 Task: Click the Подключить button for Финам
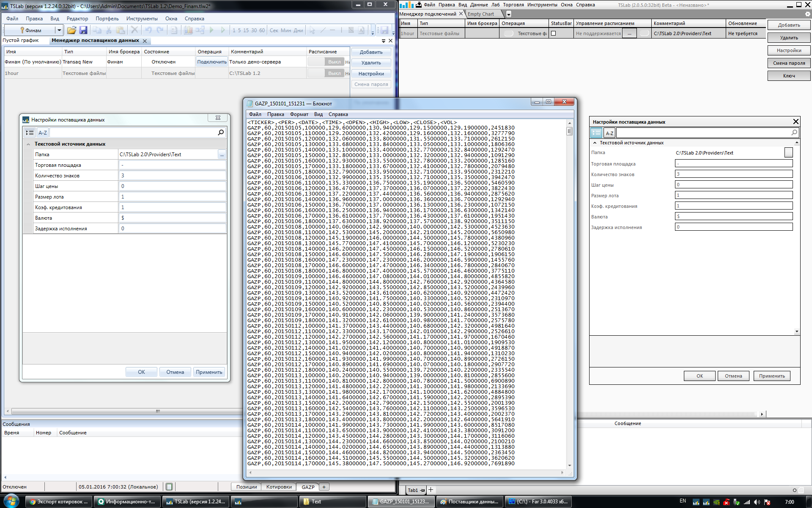tap(212, 62)
